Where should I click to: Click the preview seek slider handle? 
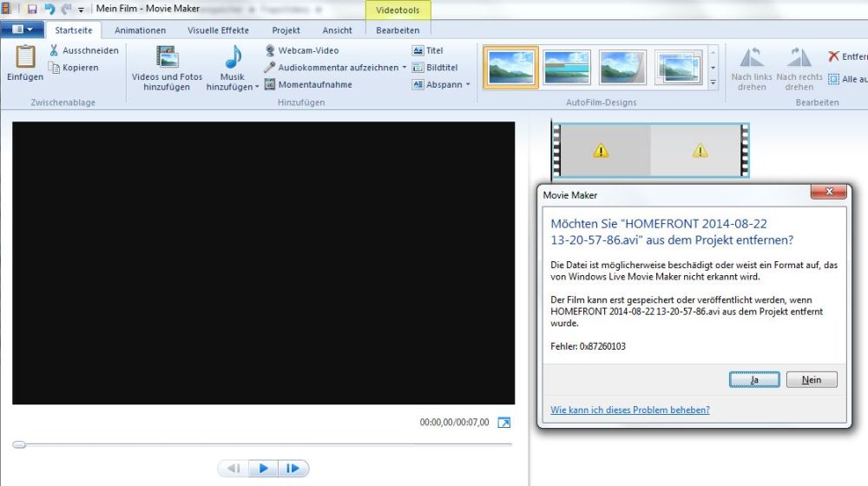[x=19, y=444]
